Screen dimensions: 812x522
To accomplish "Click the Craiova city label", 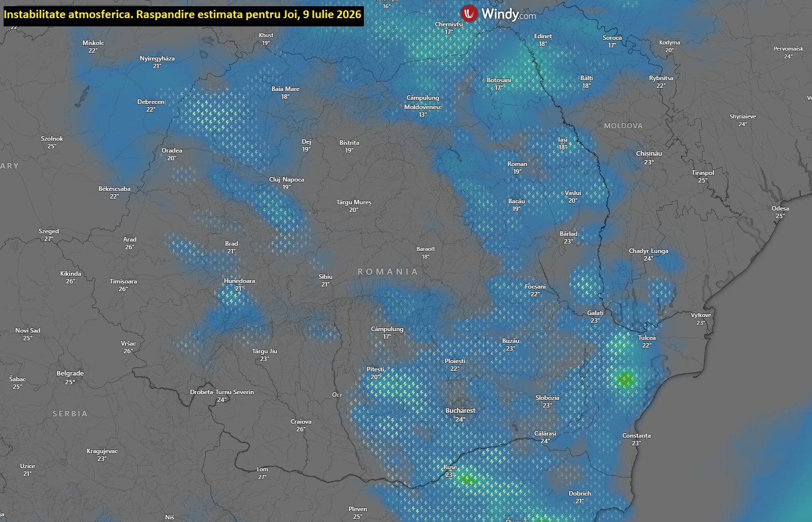I will [301, 422].
